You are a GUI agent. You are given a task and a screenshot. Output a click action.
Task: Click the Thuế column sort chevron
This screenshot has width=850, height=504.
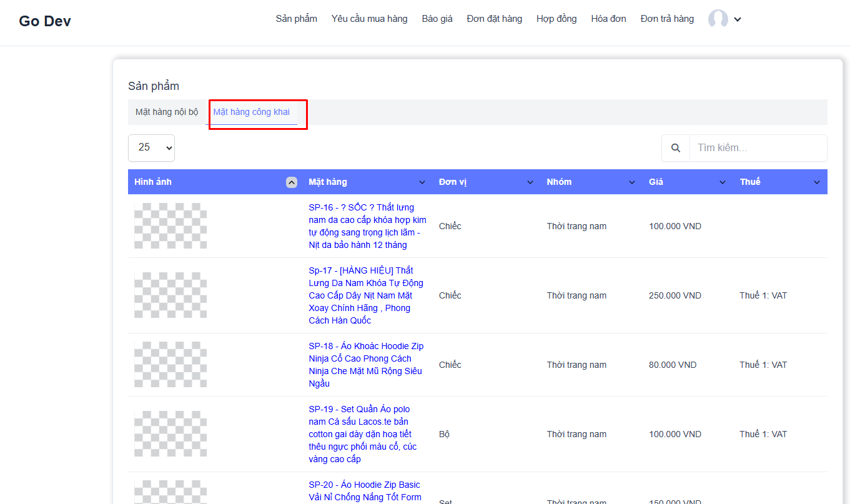click(816, 182)
